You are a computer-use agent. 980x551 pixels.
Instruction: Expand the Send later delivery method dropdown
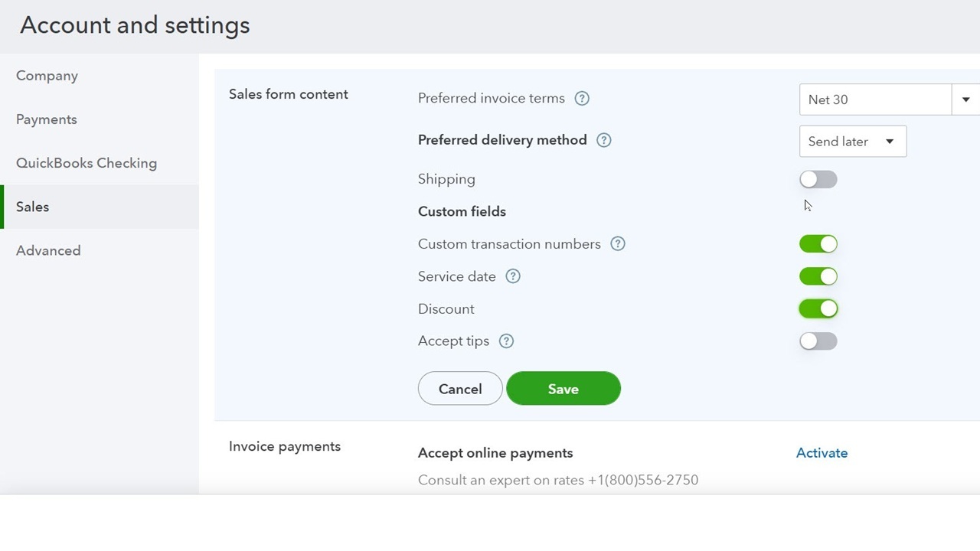[853, 142]
